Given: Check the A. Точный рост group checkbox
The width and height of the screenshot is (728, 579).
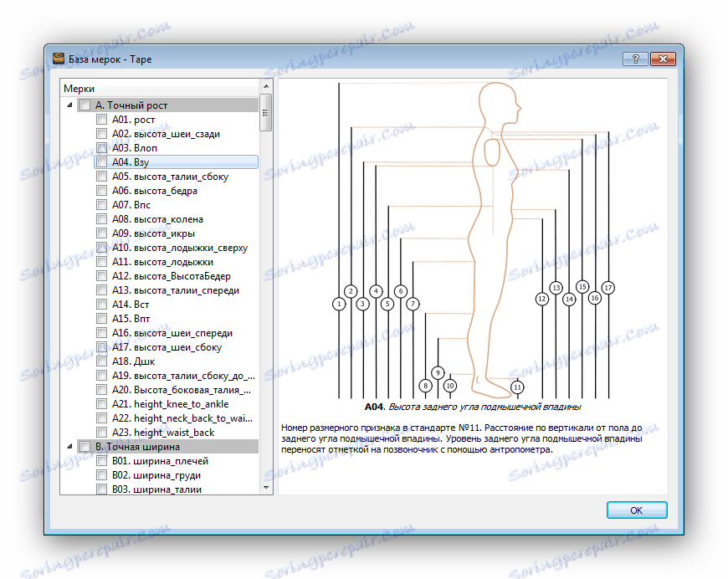Looking at the screenshot, I should click(x=85, y=105).
